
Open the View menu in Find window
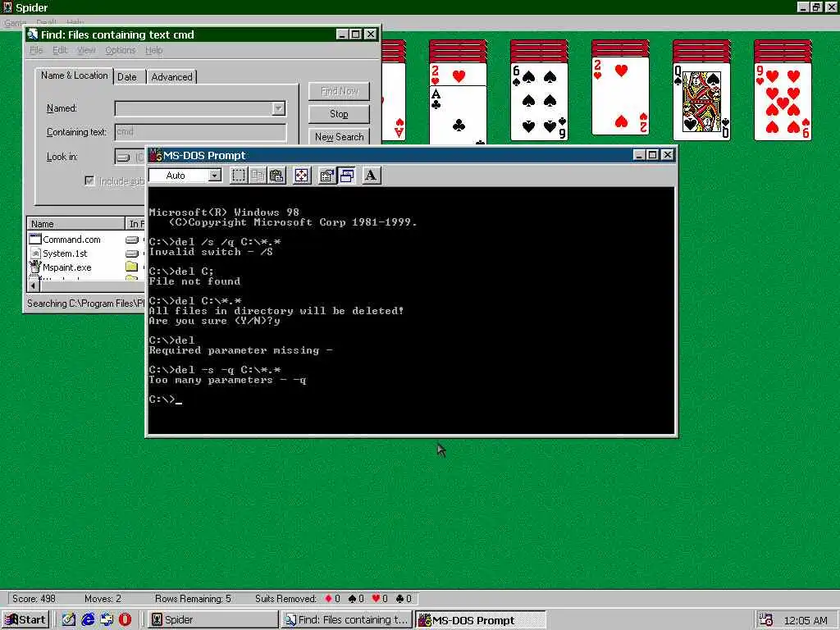click(86, 50)
